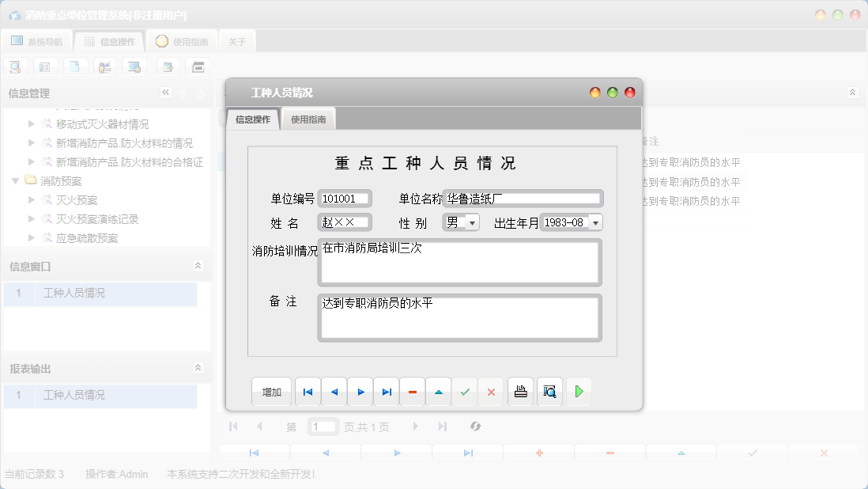Collapse the 信息窗口 panel

click(198, 267)
